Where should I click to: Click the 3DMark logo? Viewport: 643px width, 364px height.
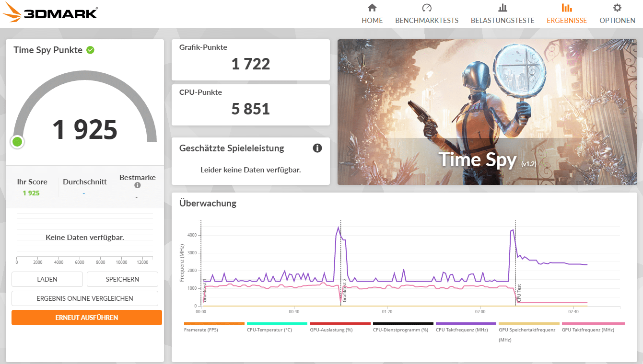50,13
